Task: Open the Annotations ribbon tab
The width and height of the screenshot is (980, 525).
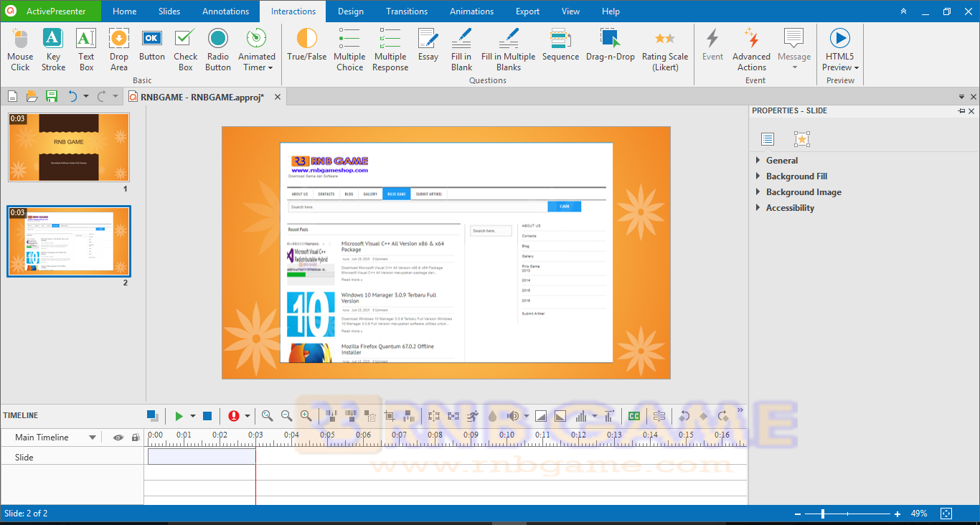Action: click(226, 11)
